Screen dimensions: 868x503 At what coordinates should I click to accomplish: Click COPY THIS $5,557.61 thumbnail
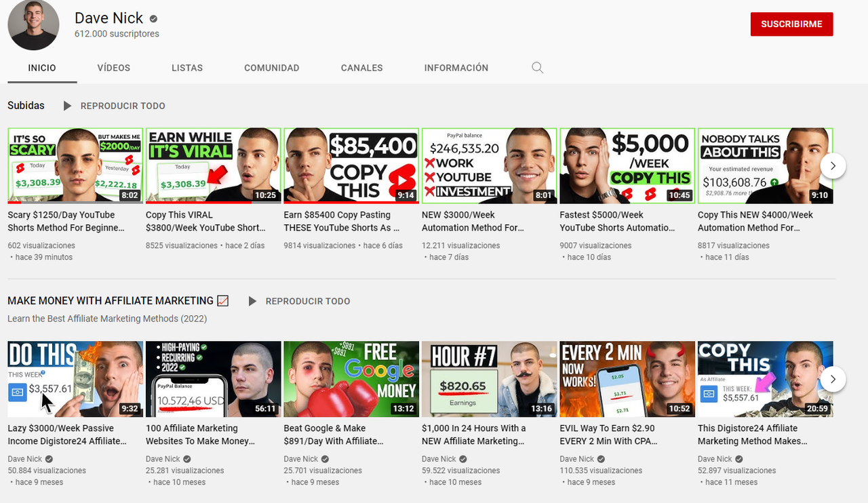pyautogui.click(x=766, y=379)
